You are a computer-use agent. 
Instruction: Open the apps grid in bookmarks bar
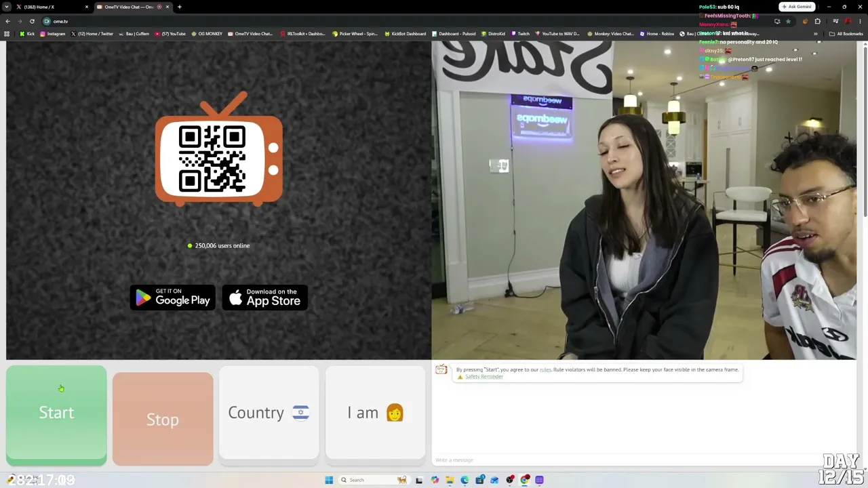click(x=7, y=34)
